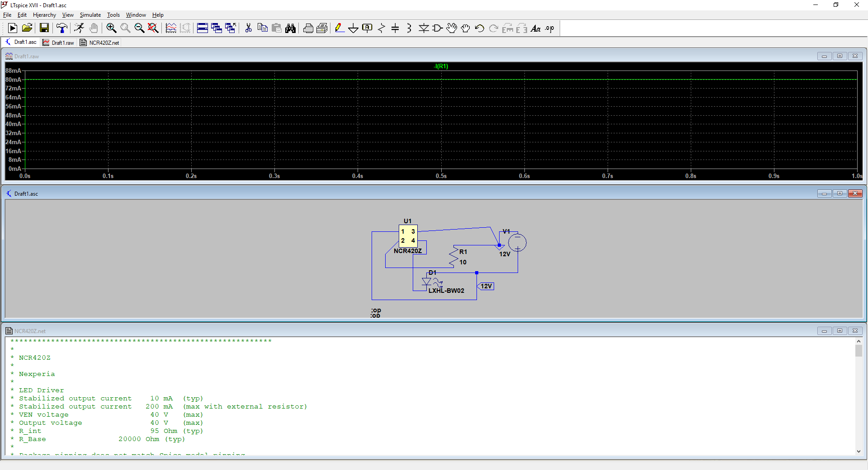This screenshot has height=470, width=868.
Task: Click the SPICE directive .op icon
Action: (x=550, y=28)
